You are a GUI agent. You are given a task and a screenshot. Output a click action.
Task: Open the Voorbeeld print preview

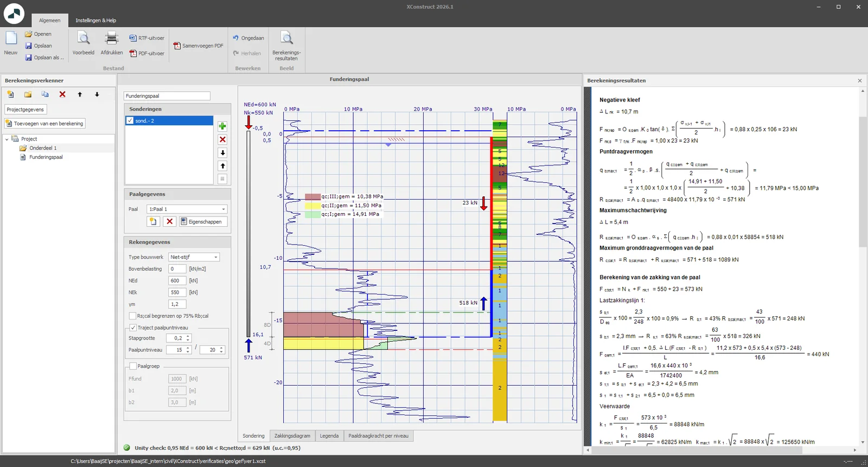[x=83, y=39]
